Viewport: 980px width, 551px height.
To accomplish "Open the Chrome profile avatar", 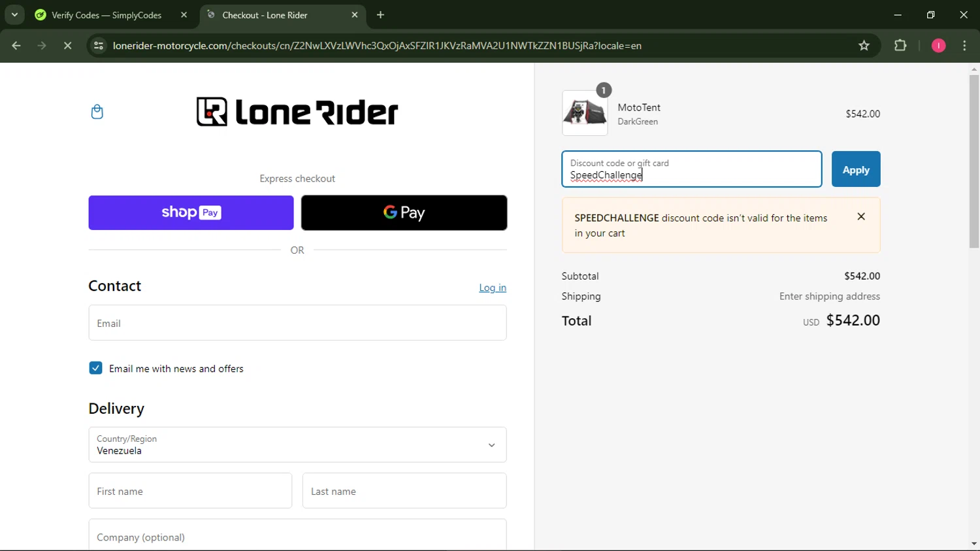I will 938,46.
